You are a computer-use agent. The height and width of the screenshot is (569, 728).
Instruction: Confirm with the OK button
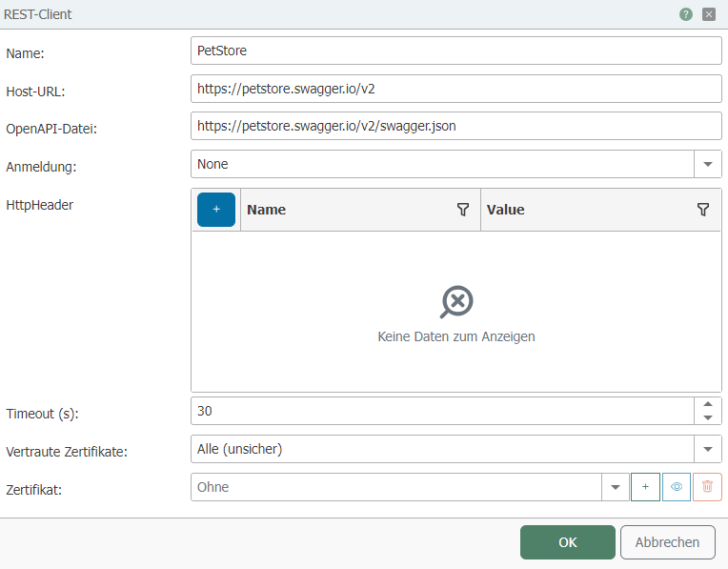pos(567,542)
